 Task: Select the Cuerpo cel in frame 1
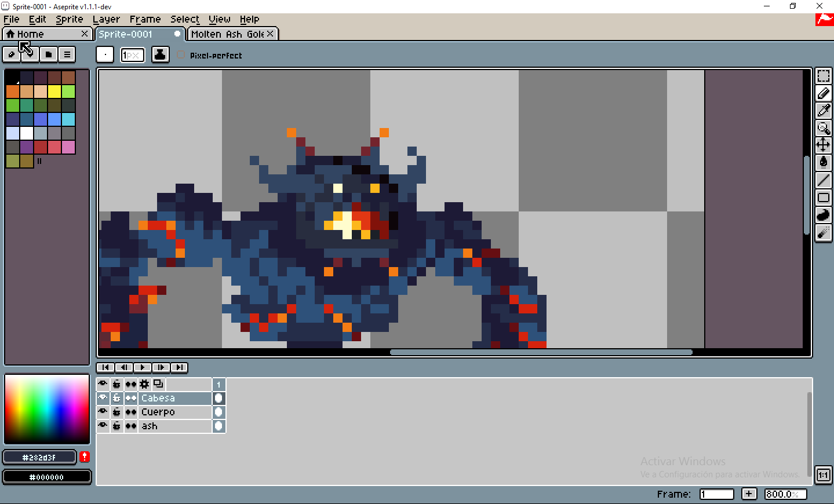218,412
